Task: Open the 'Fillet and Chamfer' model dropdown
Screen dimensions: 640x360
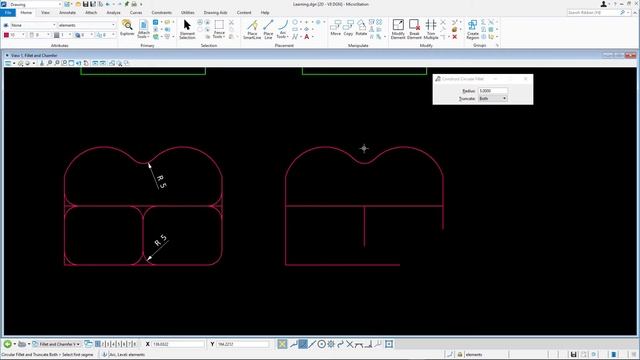Action: pyautogui.click(x=57, y=344)
